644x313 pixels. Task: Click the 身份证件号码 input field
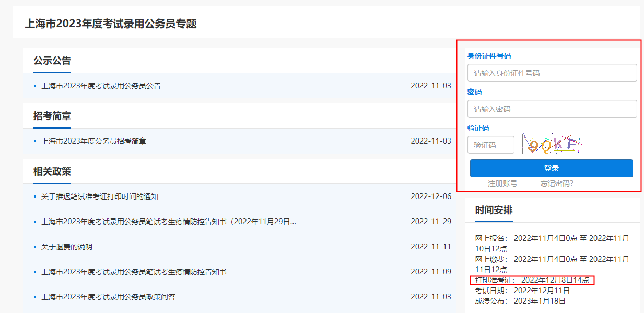click(x=552, y=73)
